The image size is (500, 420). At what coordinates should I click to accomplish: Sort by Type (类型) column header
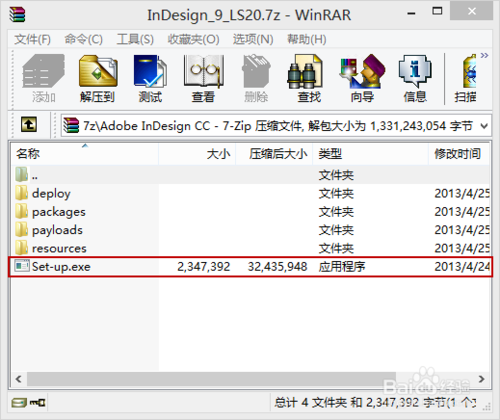click(x=370, y=154)
